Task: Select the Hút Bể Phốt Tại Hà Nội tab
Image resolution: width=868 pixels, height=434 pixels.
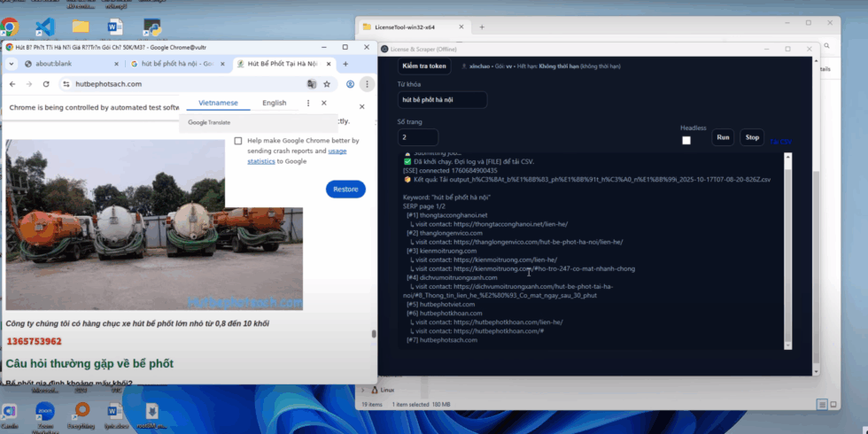Action: pos(284,64)
